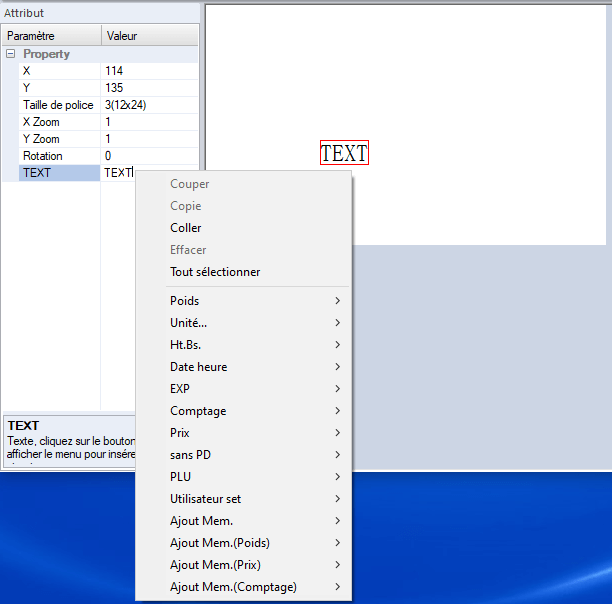Select the Taille de police value 3(12x24)
The width and height of the screenshot is (612, 604).
click(x=150, y=105)
